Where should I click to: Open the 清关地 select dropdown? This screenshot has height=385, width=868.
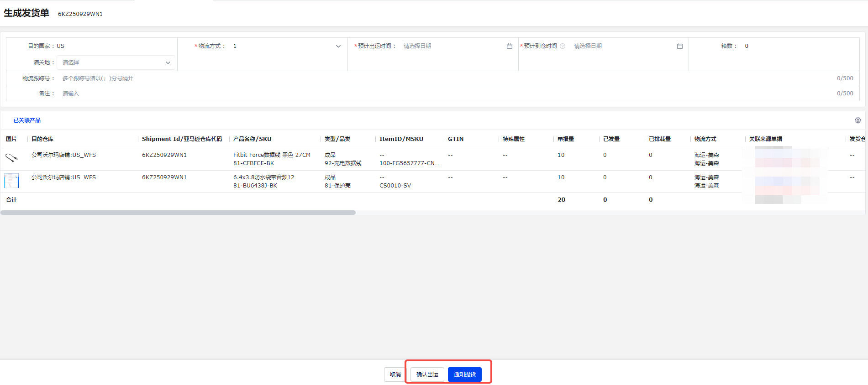tap(116, 62)
